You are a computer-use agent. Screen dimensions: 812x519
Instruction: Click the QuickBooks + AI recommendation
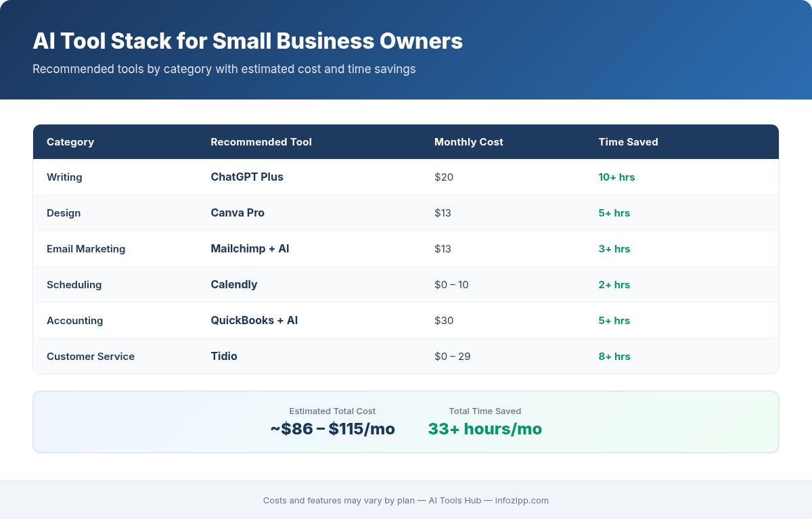254,320
